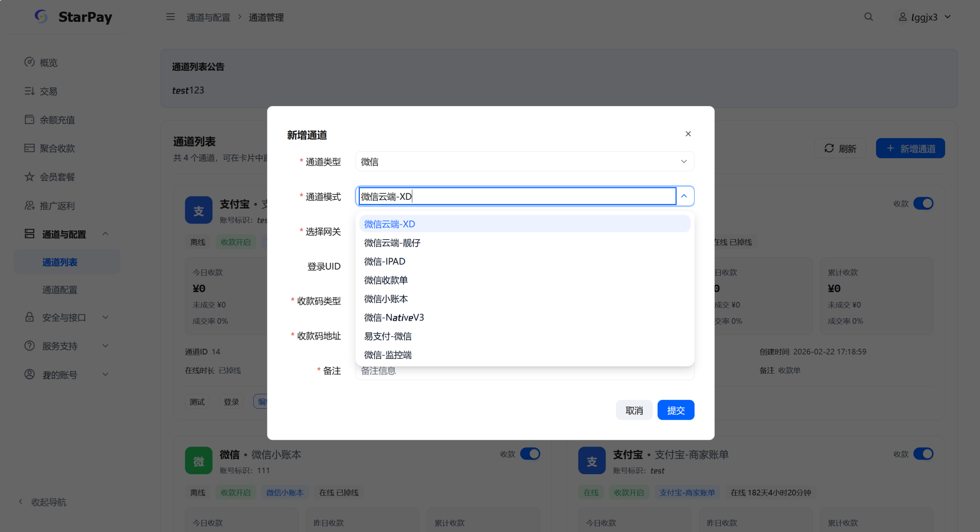Click 收起导航 at sidebar bottom
Image resolution: width=980 pixels, height=532 pixels.
point(42,502)
